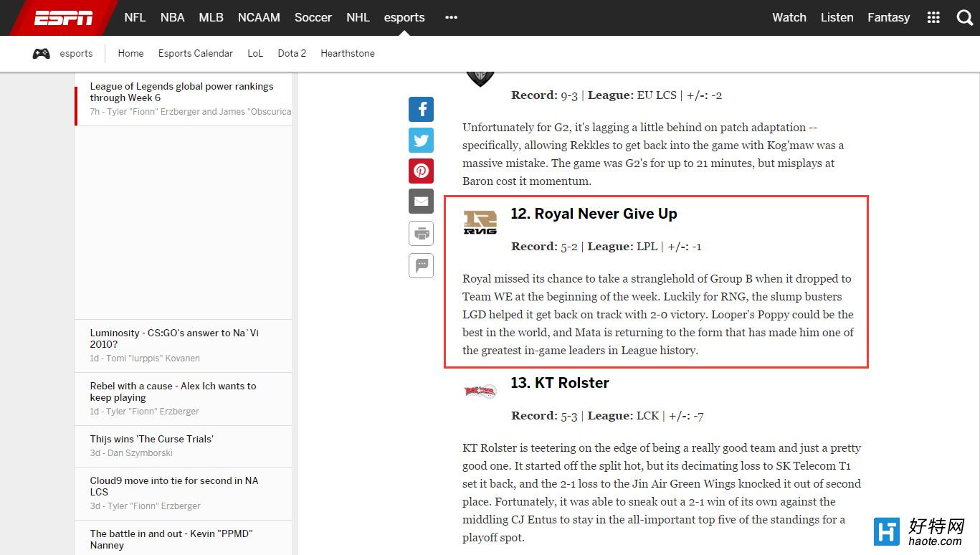The height and width of the screenshot is (555, 980).
Task: Share article on Facebook
Action: click(x=422, y=109)
